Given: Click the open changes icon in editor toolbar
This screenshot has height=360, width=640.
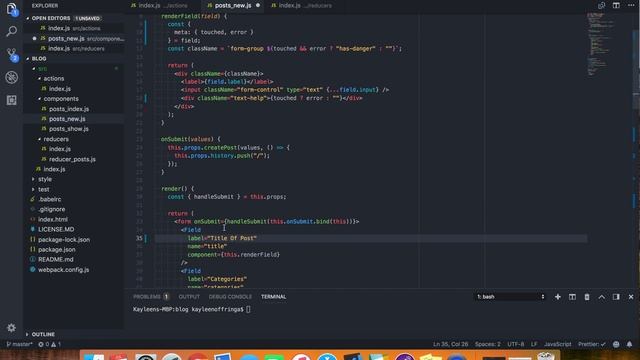Looking at the screenshot, I should [x=601, y=5].
